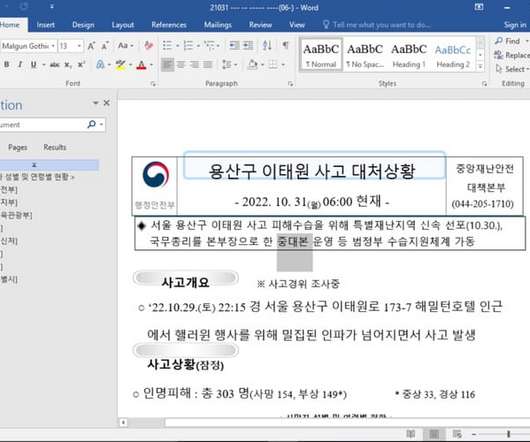Open the Mailings ribbon tab
The height and width of the screenshot is (442, 530).
(218, 25)
